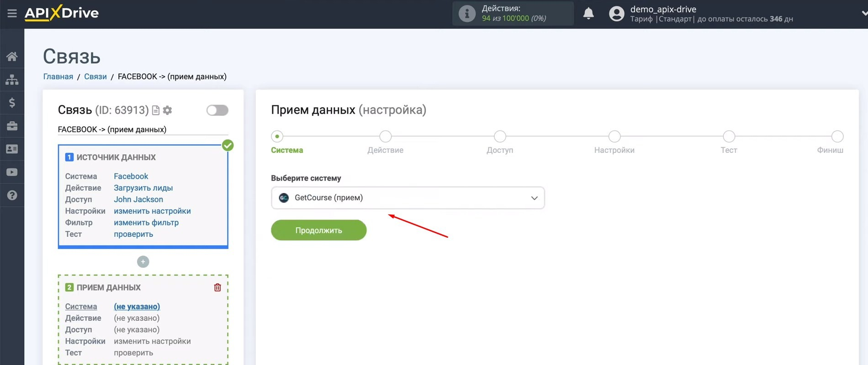Click the ПРИЕМ ДАННЫХ block header
The image size is (868, 365).
pyautogui.click(x=108, y=287)
